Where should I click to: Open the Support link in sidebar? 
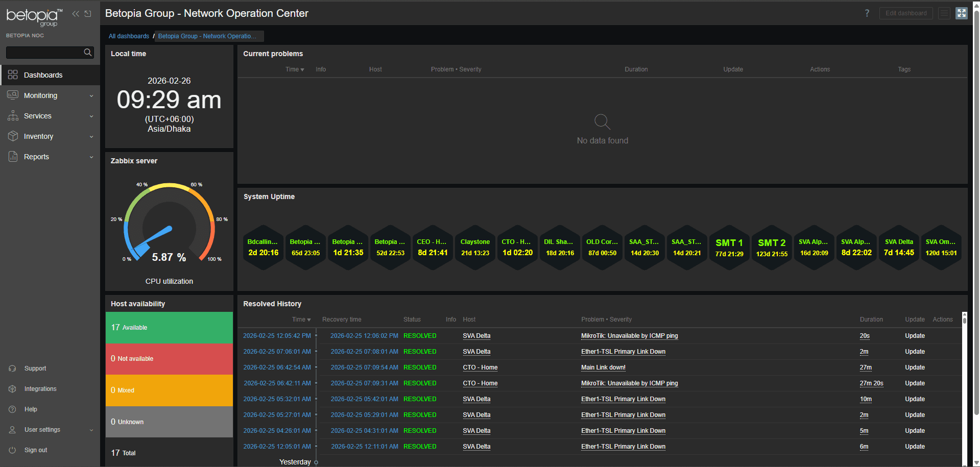click(35, 368)
